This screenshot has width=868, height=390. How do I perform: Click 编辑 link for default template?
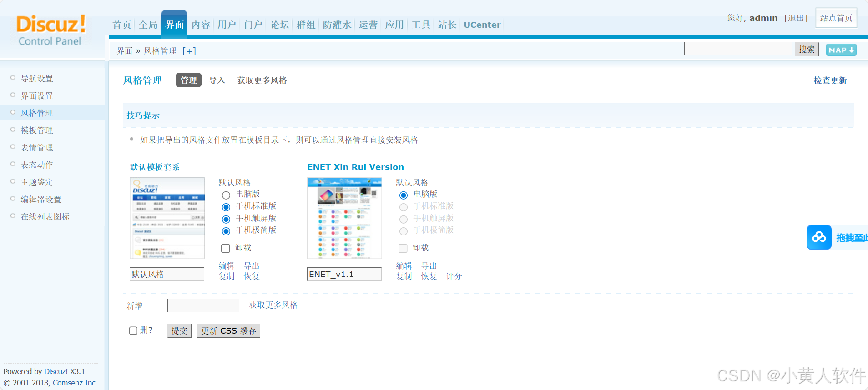tap(227, 266)
